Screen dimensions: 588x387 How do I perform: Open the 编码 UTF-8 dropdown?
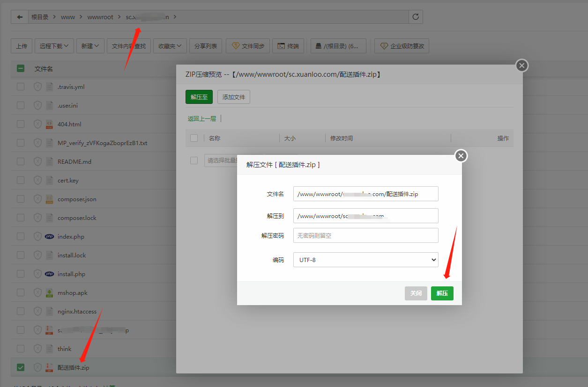coord(365,260)
